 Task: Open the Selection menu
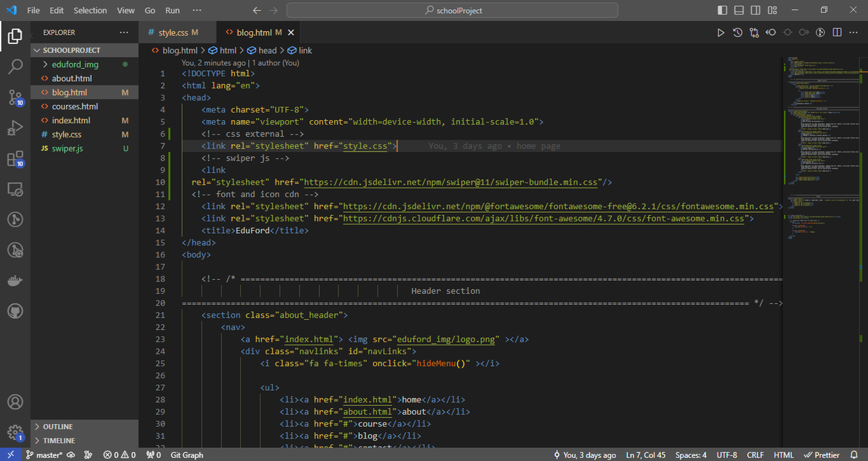tap(90, 10)
